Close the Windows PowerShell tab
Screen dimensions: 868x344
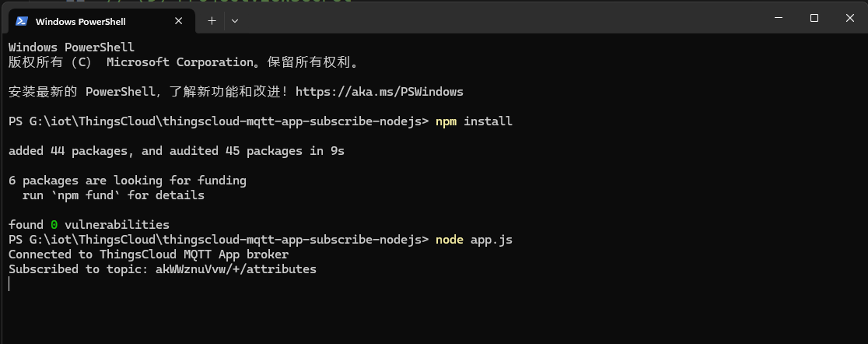179,21
